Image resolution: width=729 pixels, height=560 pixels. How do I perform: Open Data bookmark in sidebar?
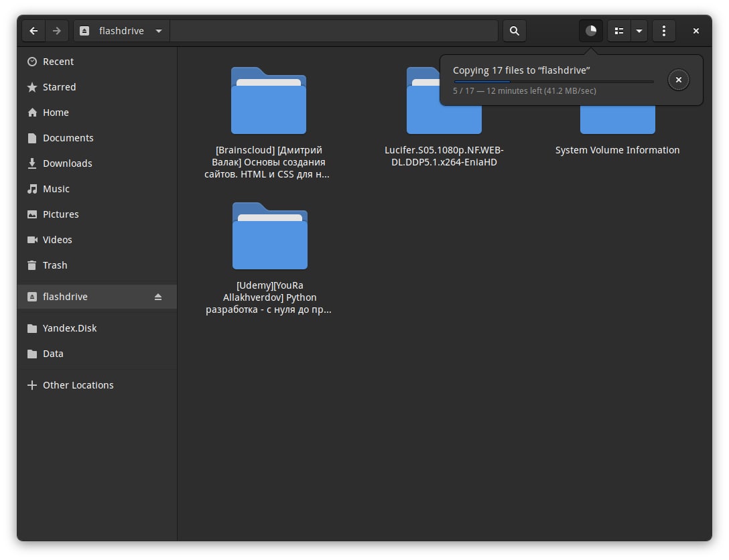tap(96, 354)
